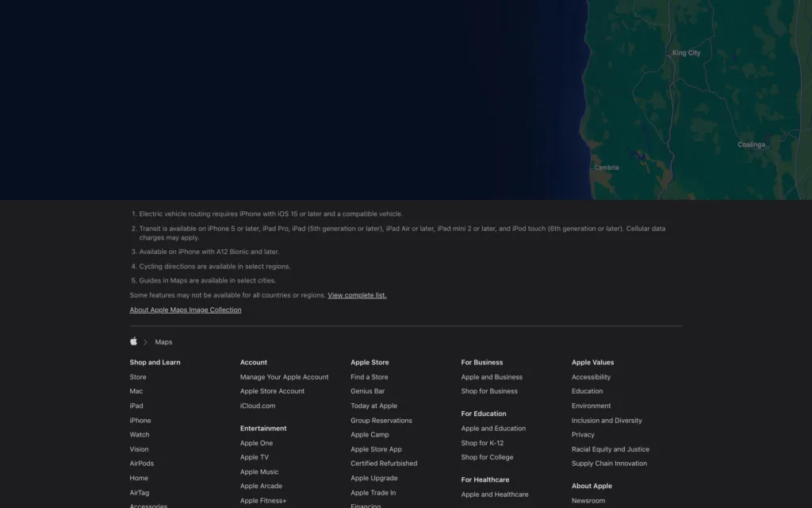Screen dimensions: 812x508
Task: Click the Cambria marker on the map
Action: coord(592,169)
